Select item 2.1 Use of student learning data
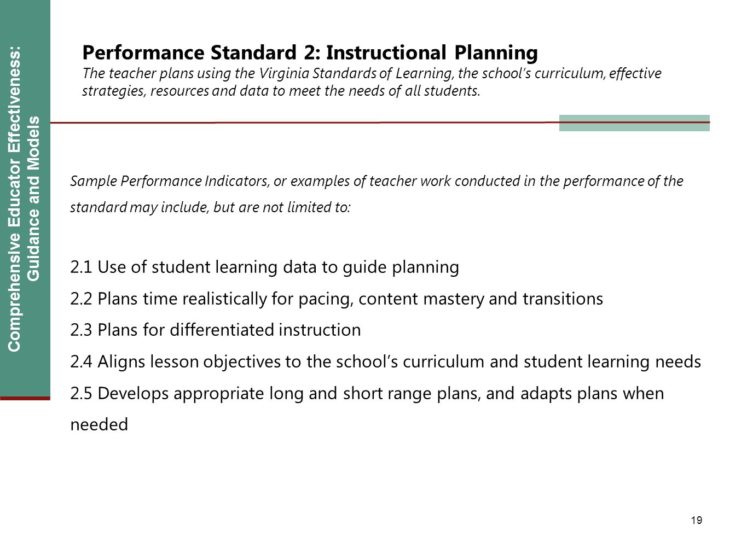The width and height of the screenshot is (747, 560). click(265, 267)
